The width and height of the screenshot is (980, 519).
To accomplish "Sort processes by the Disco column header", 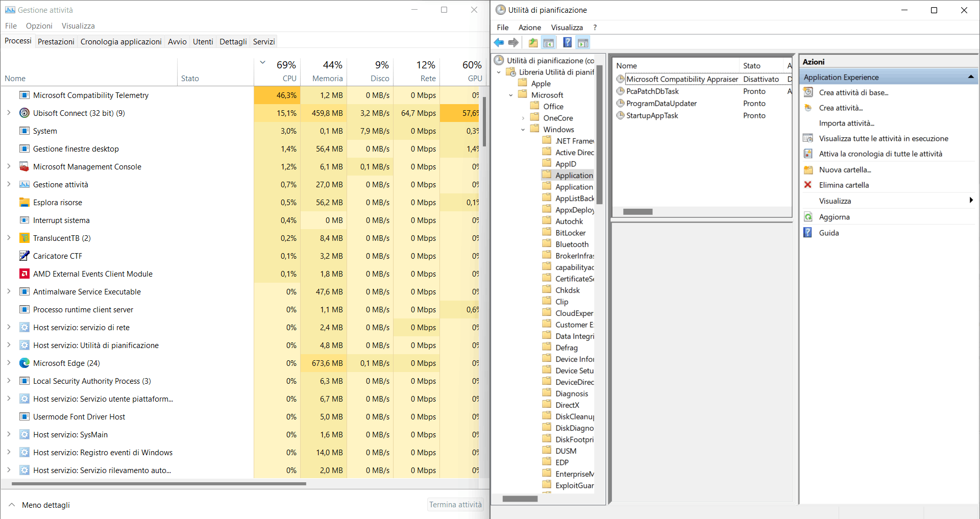I will (370, 71).
